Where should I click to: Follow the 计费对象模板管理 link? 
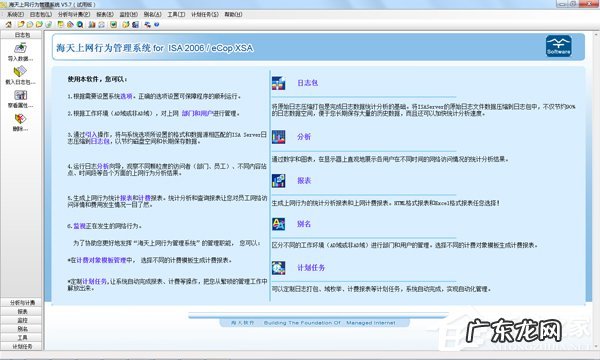click(x=101, y=260)
